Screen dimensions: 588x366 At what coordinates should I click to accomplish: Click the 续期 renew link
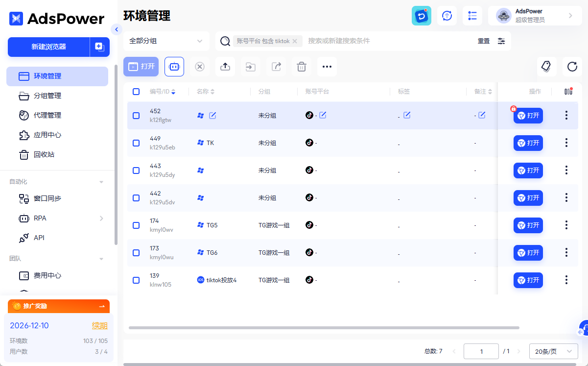point(100,326)
